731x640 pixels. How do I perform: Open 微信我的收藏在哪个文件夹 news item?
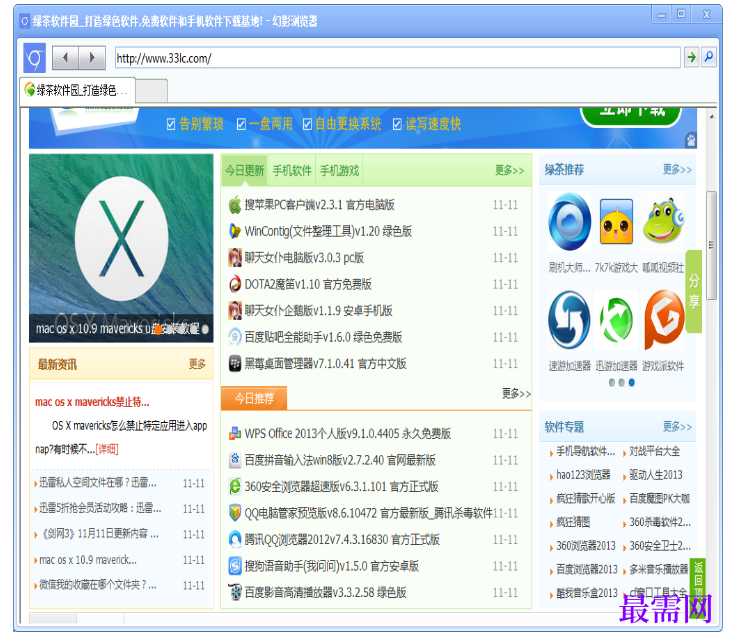[x=98, y=585]
